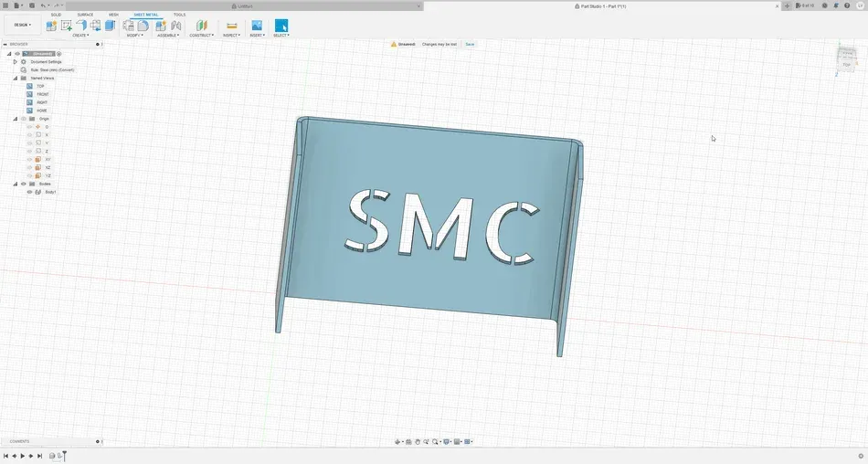Viewport: 868px width, 464px height.
Task: Toggle visibility of the XY plane
Action: point(29,159)
